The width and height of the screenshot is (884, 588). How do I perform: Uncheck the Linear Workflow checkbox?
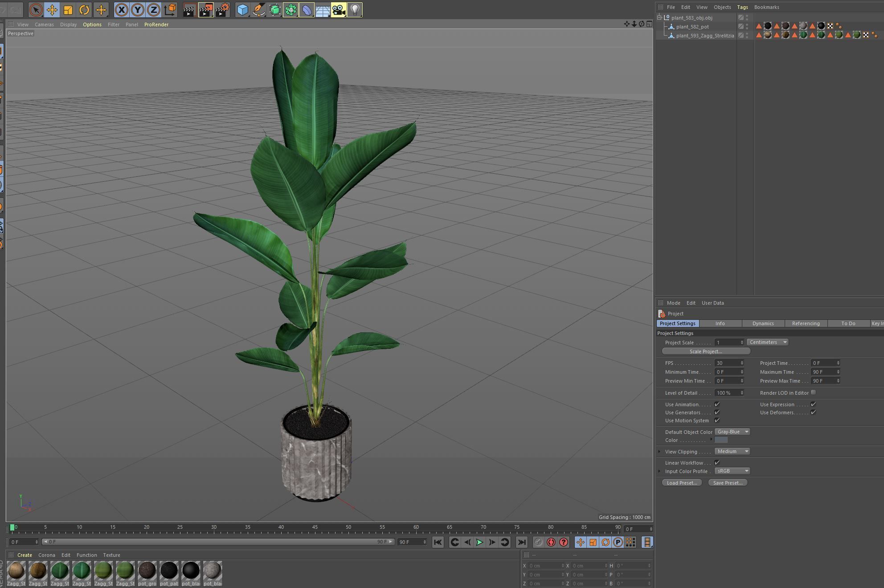coord(717,463)
